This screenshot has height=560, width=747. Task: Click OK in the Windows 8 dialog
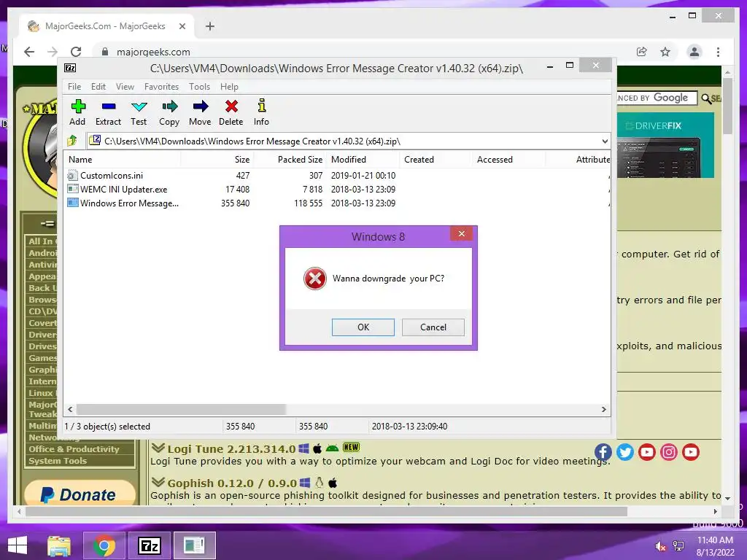pos(363,327)
